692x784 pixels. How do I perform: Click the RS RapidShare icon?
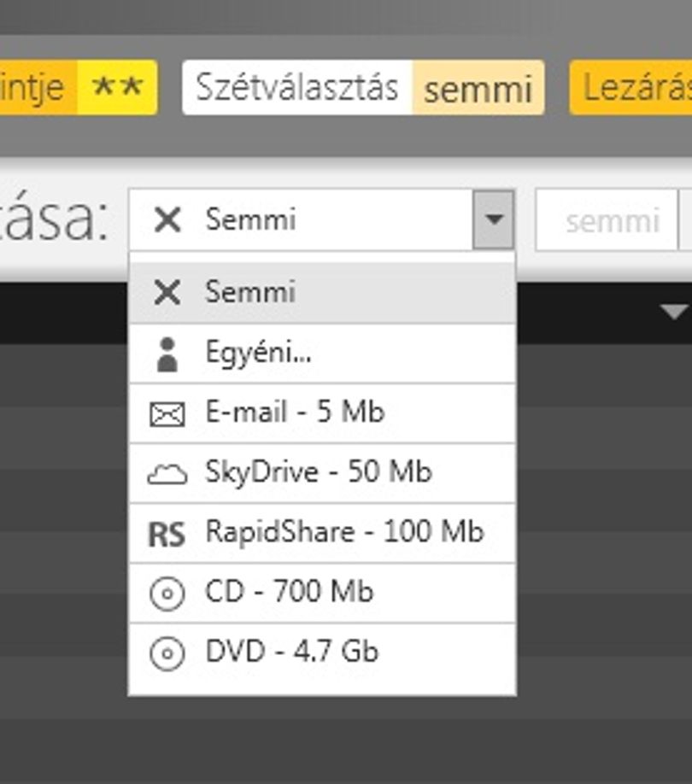pyautogui.click(x=167, y=535)
